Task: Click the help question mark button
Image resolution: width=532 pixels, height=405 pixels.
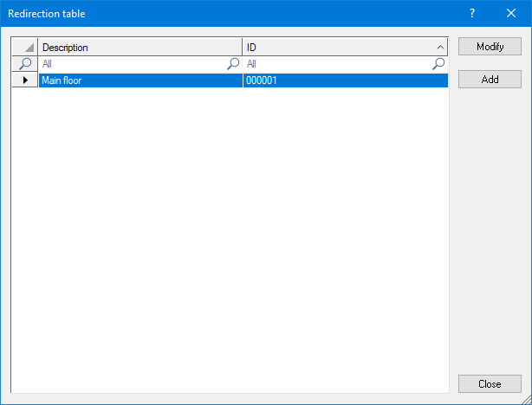Action: click(472, 14)
